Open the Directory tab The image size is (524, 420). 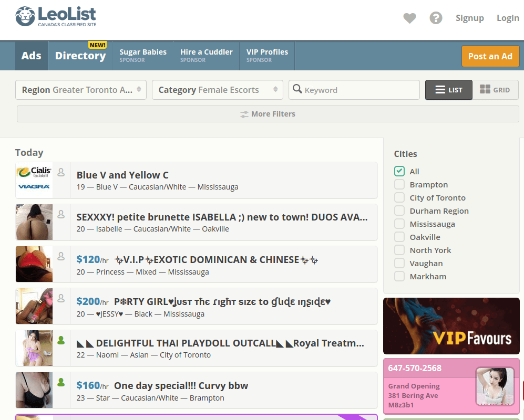tap(80, 56)
